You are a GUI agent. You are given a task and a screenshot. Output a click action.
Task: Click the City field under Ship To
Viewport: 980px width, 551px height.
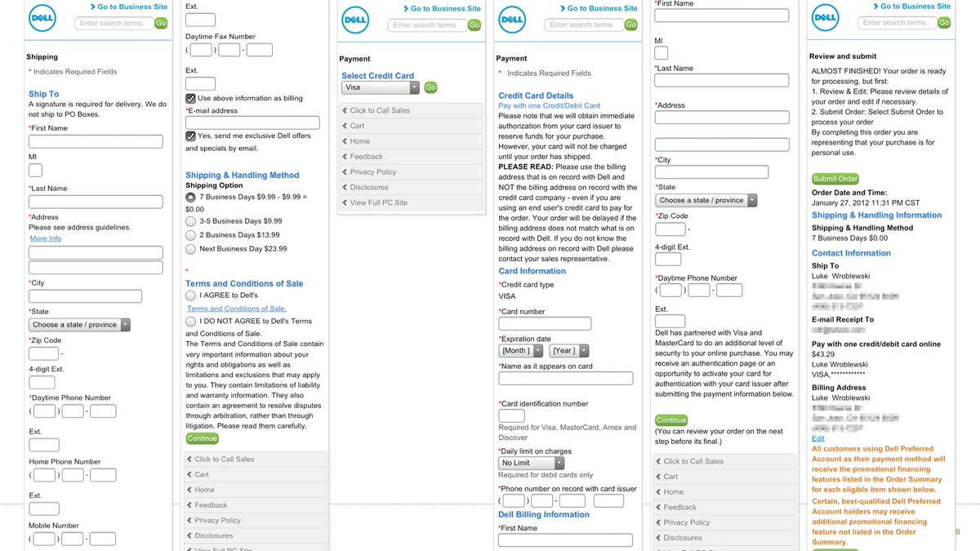pos(85,296)
